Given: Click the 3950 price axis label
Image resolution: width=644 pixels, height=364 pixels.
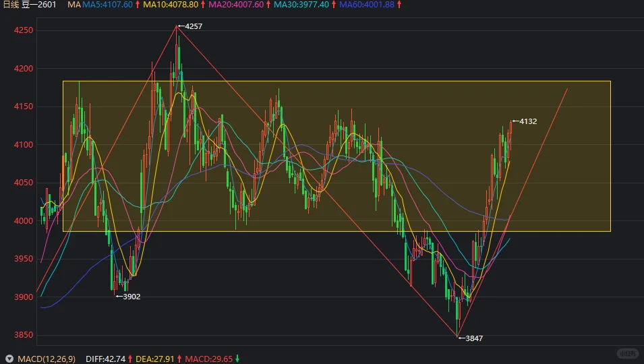Looking at the screenshot, I should click(24, 259).
